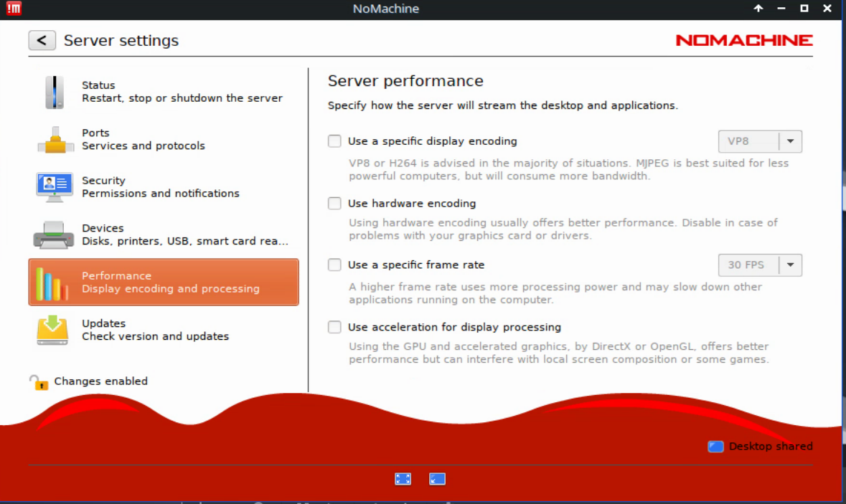Close the NoMachine window
Screen dimensions: 846x504
[827, 8]
